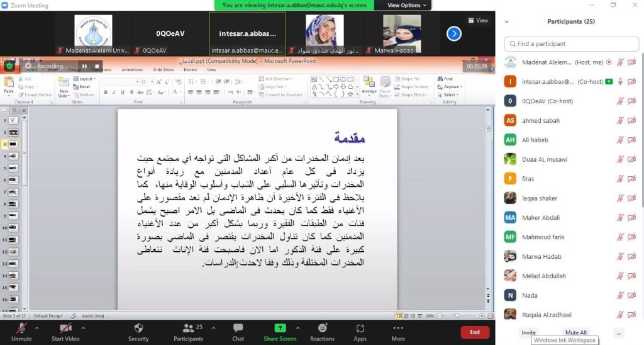This screenshot has width=644, height=345.
Task: Open Zoom Apps
Action: [360, 328]
